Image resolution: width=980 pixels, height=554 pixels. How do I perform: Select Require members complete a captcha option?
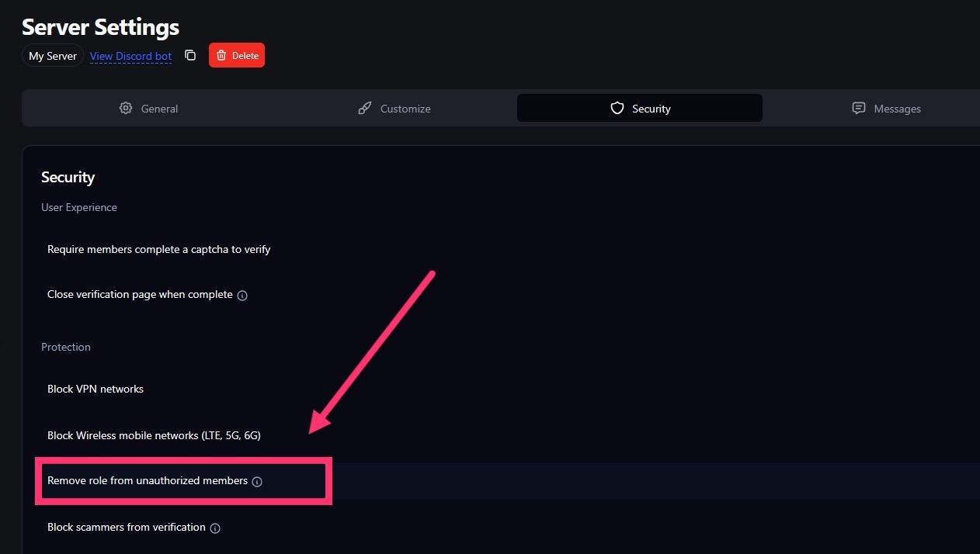click(x=158, y=249)
